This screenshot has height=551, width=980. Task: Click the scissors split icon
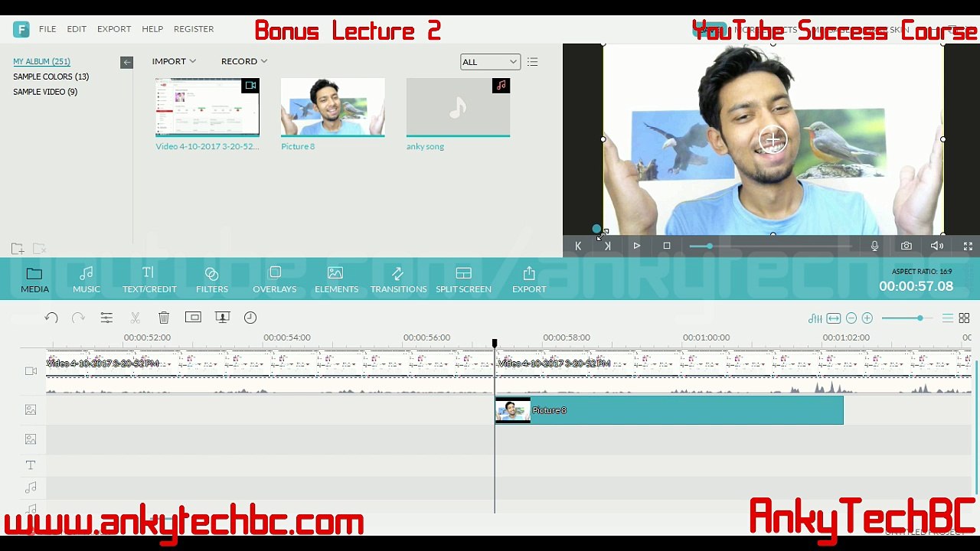pos(136,318)
